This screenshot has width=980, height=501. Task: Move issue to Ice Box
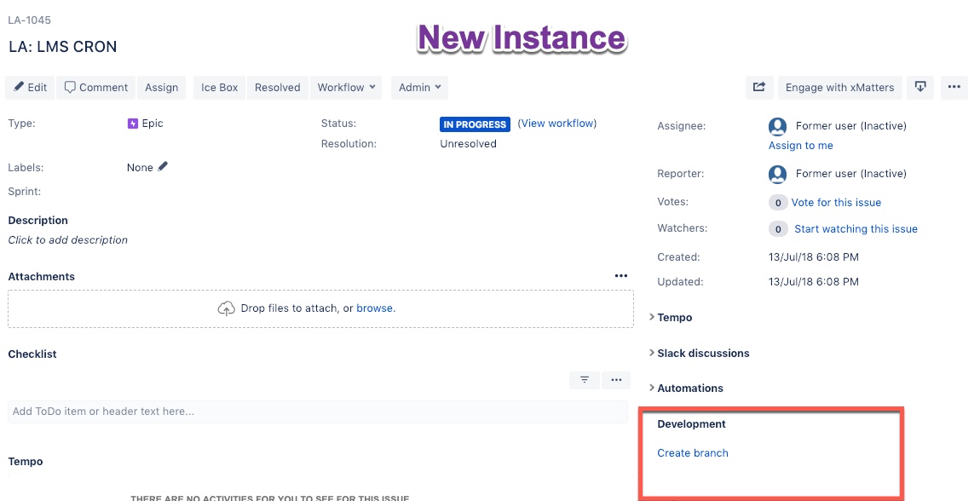[x=219, y=88]
